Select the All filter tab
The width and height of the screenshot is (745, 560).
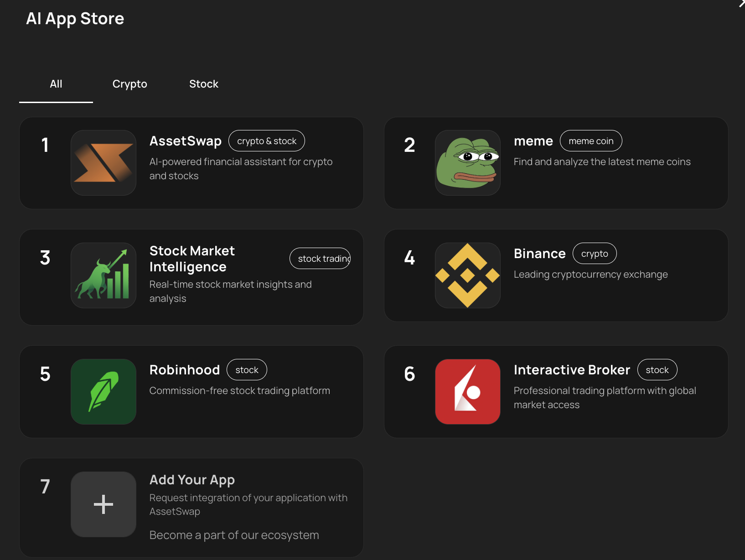coord(56,84)
